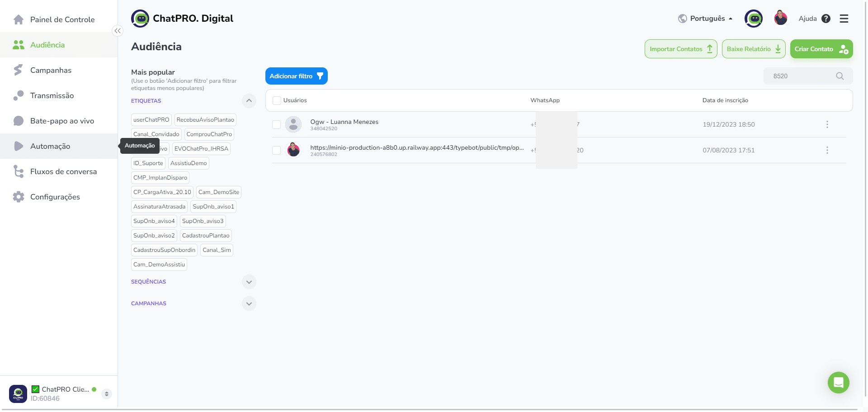Filter by CadastrouPlantao tag
The image size is (868, 412).
206,236
